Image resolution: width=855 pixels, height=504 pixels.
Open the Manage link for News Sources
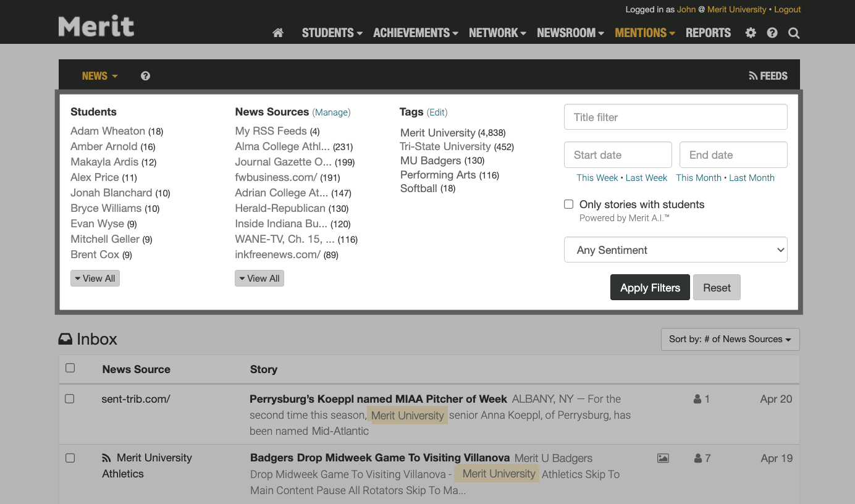(332, 112)
